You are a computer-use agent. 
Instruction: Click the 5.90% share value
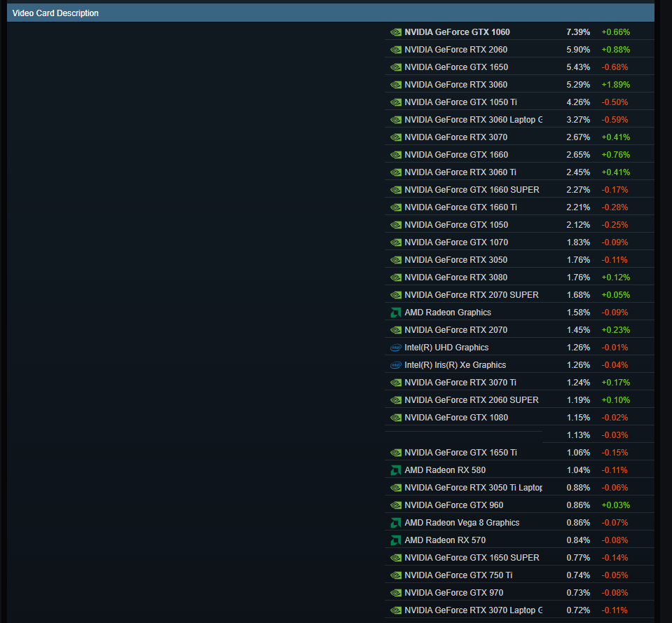coord(578,50)
